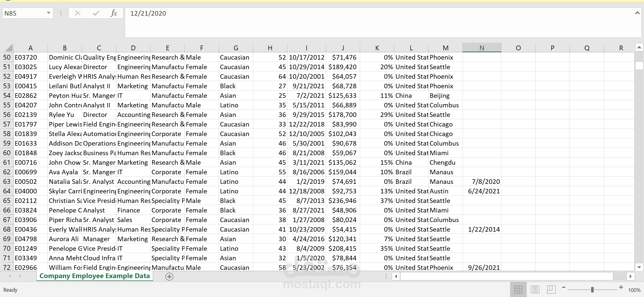
Task: Click the Insert Function (fx) icon
Action: [114, 13]
